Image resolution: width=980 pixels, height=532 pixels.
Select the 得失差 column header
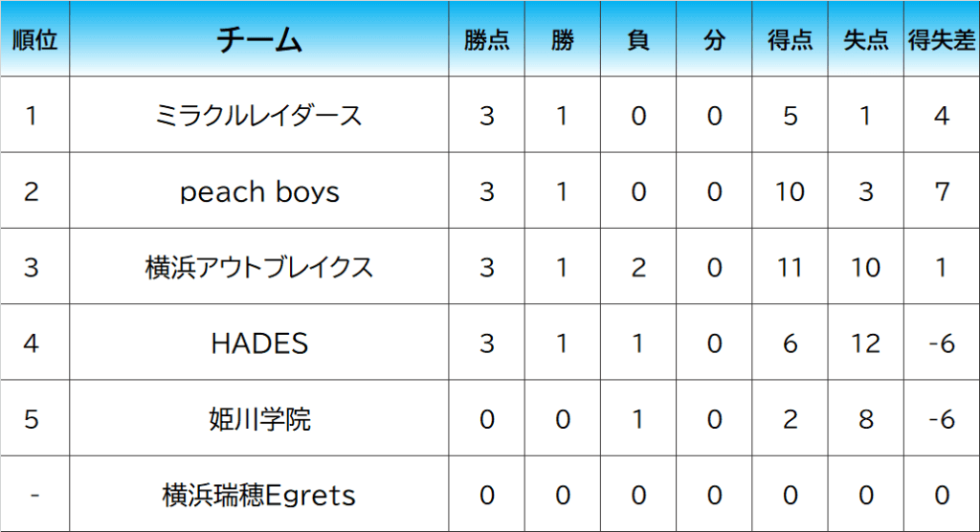point(942,40)
